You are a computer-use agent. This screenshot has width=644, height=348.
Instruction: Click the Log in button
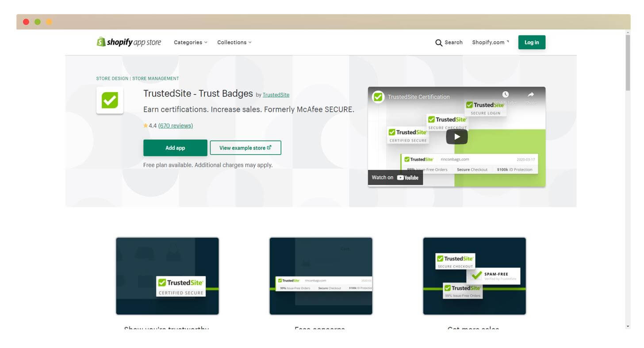coord(532,42)
